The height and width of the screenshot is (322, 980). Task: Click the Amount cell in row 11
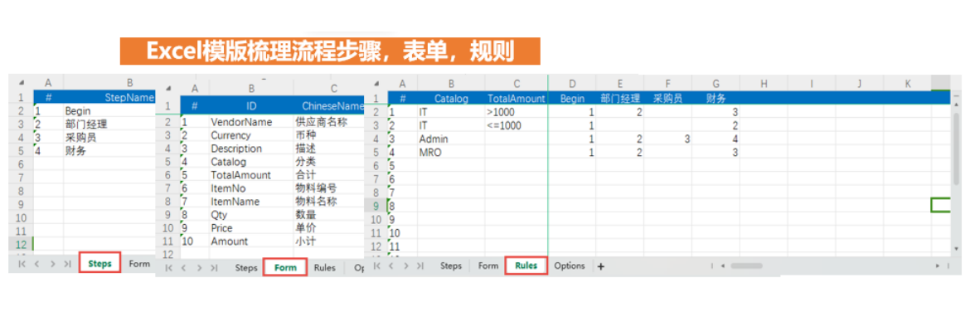(251, 242)
